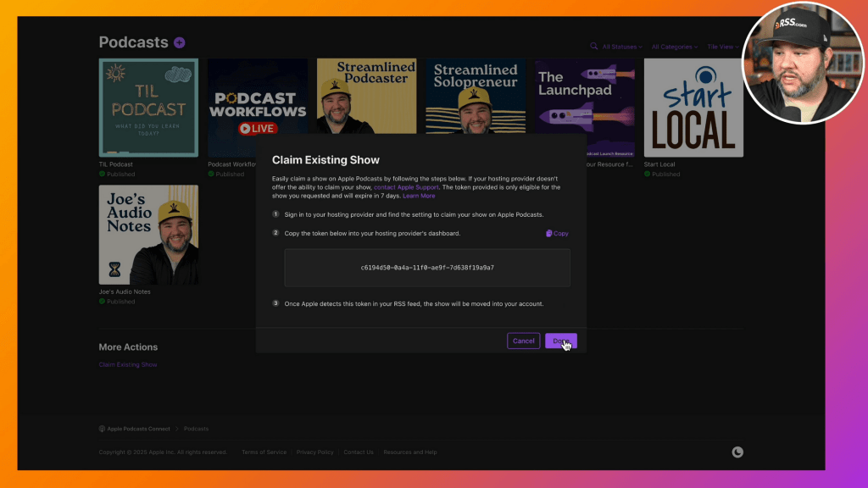
Task: Expand the All Categories filter
Action: click(x=674, y=47)
